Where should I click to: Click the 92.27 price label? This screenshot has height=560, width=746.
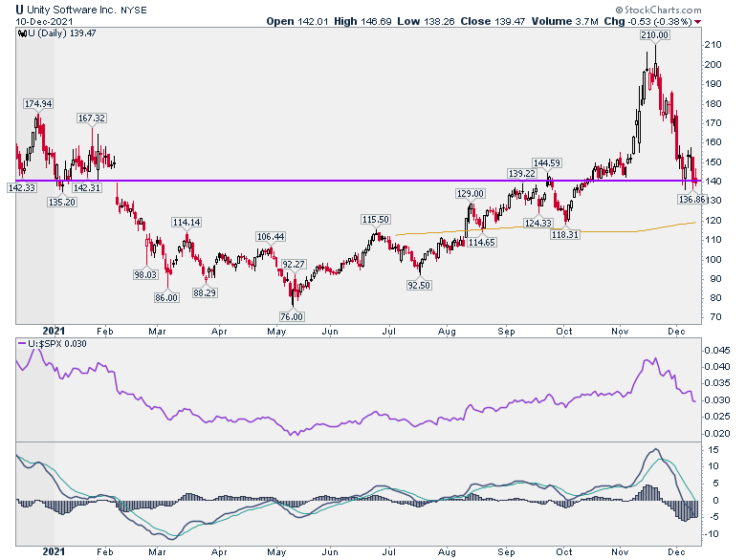point(294,265)
